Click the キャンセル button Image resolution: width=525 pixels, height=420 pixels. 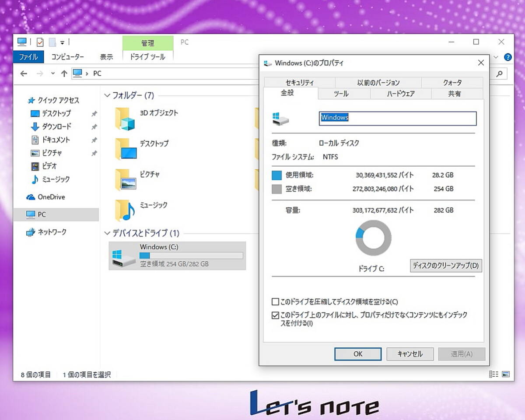[410, 354]
